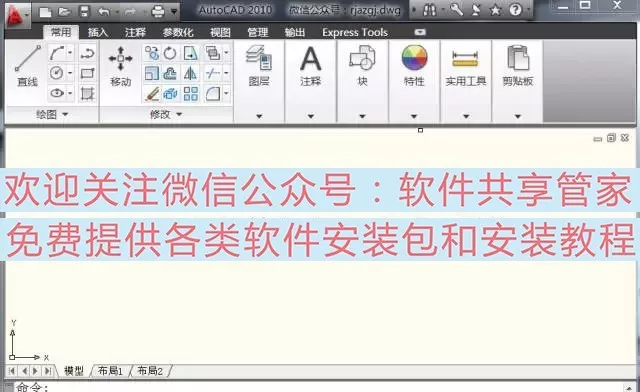Click the Print icon in quick access toolbar

tap(158, 11)
